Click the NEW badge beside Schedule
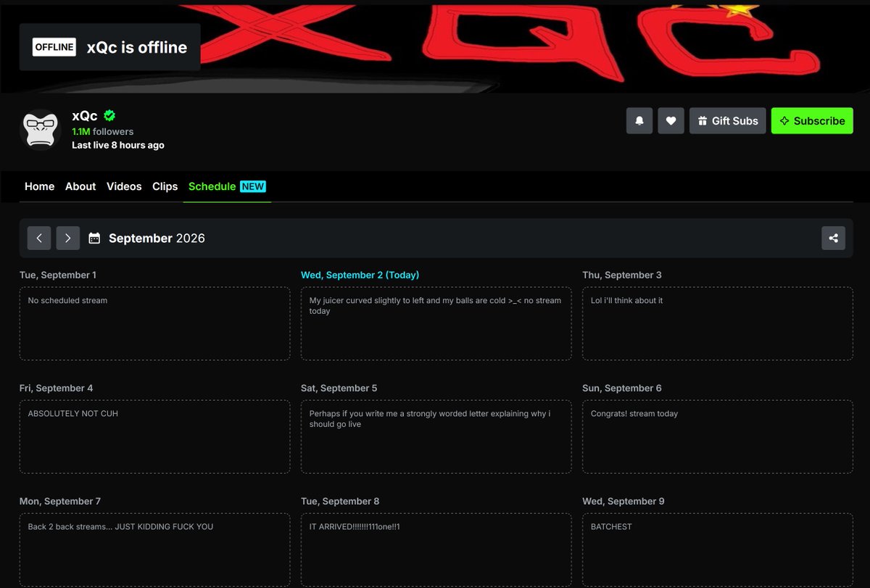The image size is (870, 588). [253, 186]
